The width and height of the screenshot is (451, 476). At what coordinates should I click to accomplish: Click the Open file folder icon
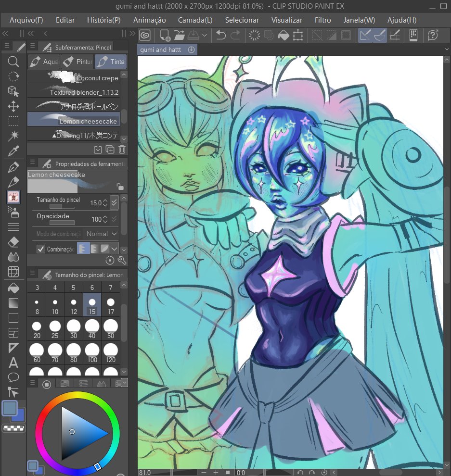click(180, 35)
